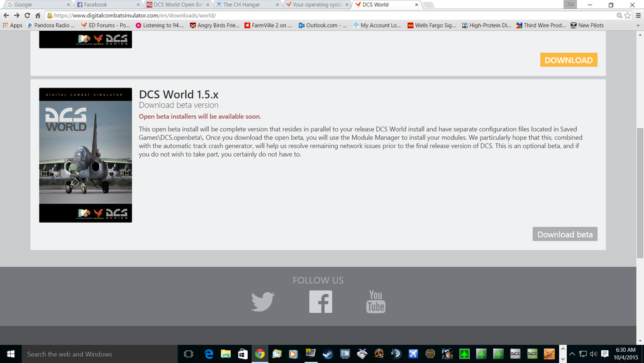Reload the current page
The height and width of the screenshot is (363, 644).
(27, 15)
